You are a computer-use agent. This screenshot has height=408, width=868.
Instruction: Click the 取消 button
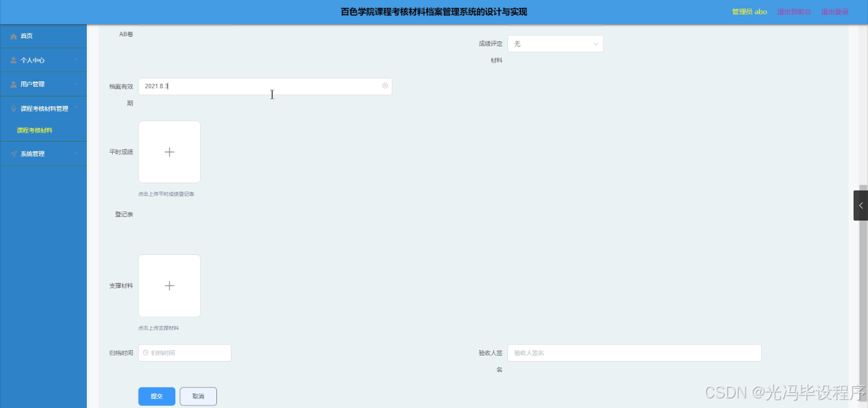pyautogui.click(x=198, y=396)
